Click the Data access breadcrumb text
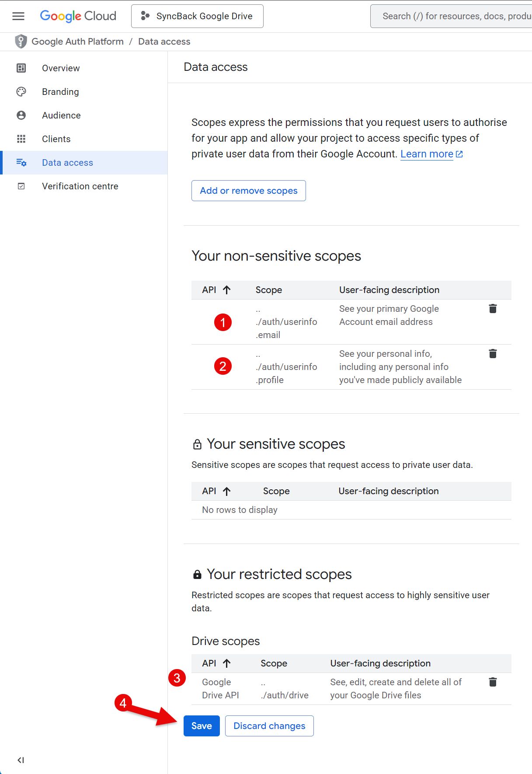 coord(164,42)
